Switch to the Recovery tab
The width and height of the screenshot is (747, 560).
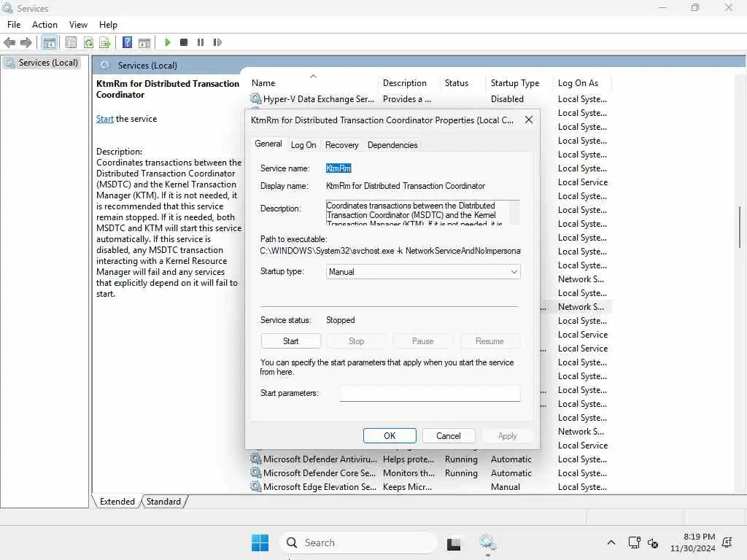(341, 145)
